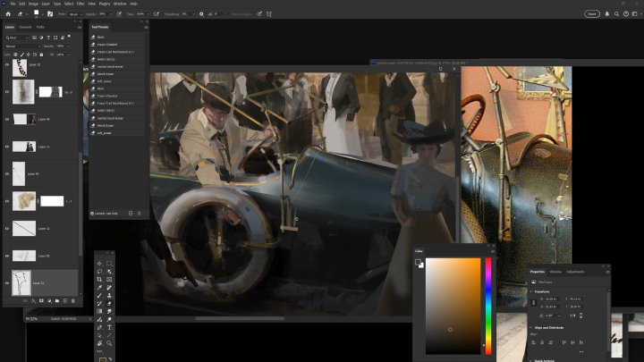This screenshot has width=644, height=362.
Task: Add a new adjustment layer from Layers panel
Action: click(49, 301)
